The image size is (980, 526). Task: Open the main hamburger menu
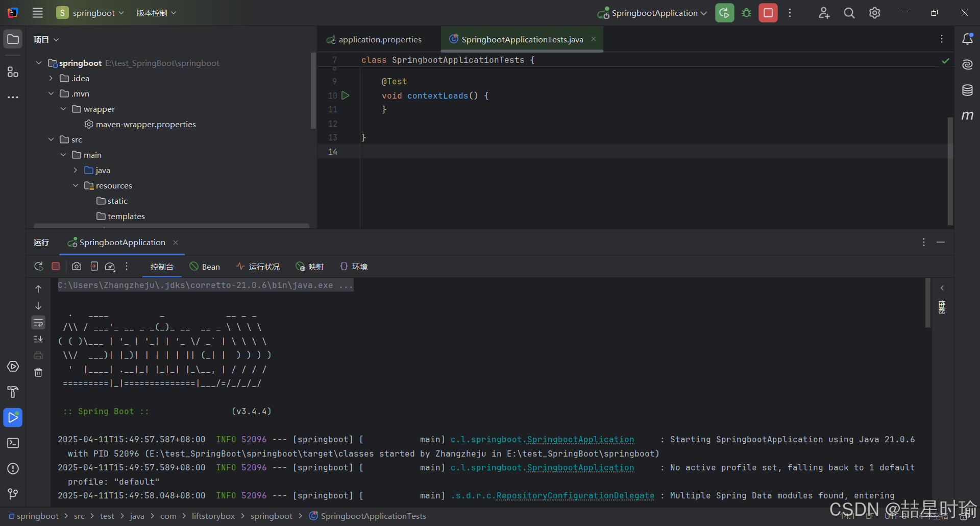coord(37,13)
